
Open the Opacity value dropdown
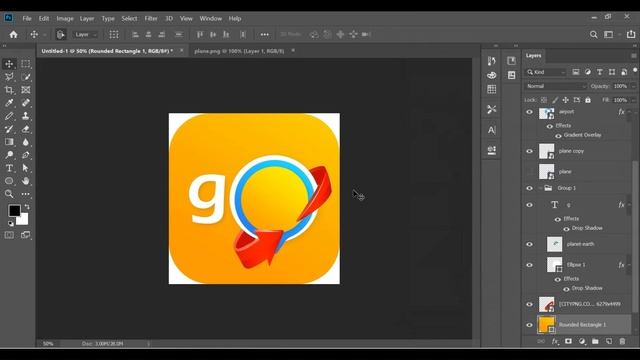tap(633, 86)
